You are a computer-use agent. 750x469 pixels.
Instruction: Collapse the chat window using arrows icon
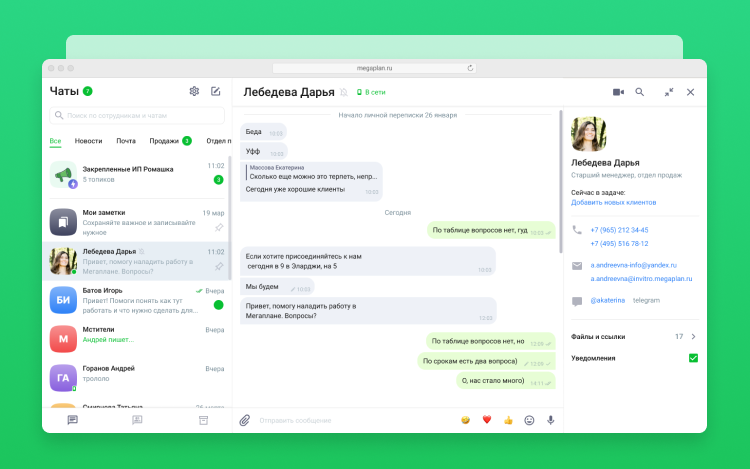click(668, 92)
